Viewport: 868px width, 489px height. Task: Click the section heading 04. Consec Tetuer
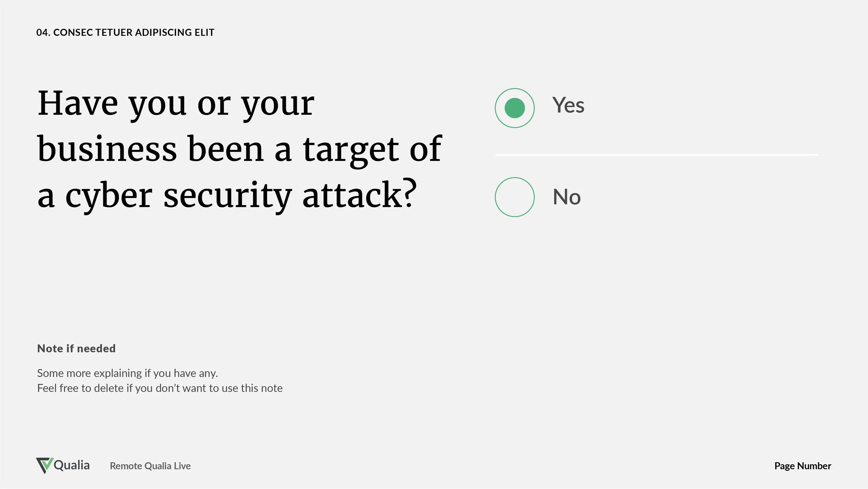[x=125, y=32]
